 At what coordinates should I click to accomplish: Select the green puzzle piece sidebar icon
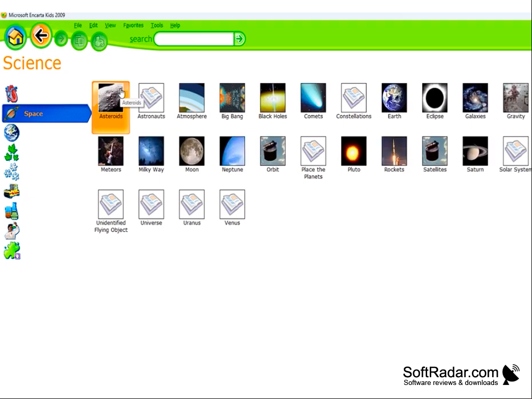12,251
